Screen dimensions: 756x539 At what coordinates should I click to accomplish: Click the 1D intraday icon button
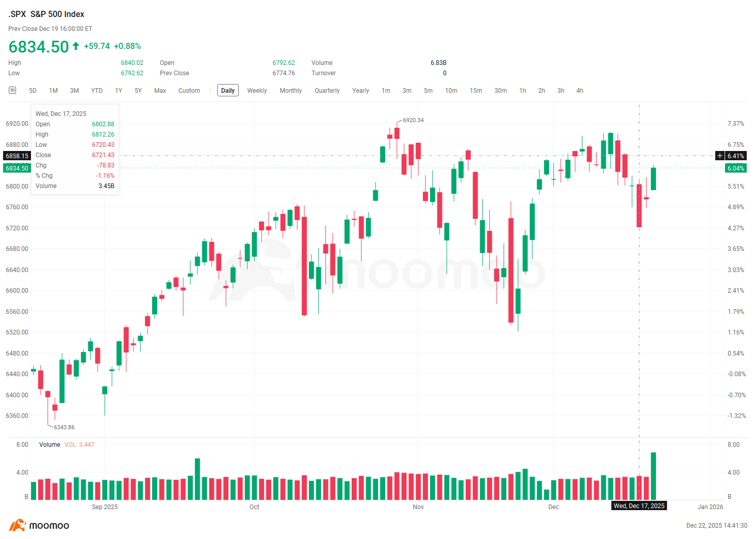(12, 90)
